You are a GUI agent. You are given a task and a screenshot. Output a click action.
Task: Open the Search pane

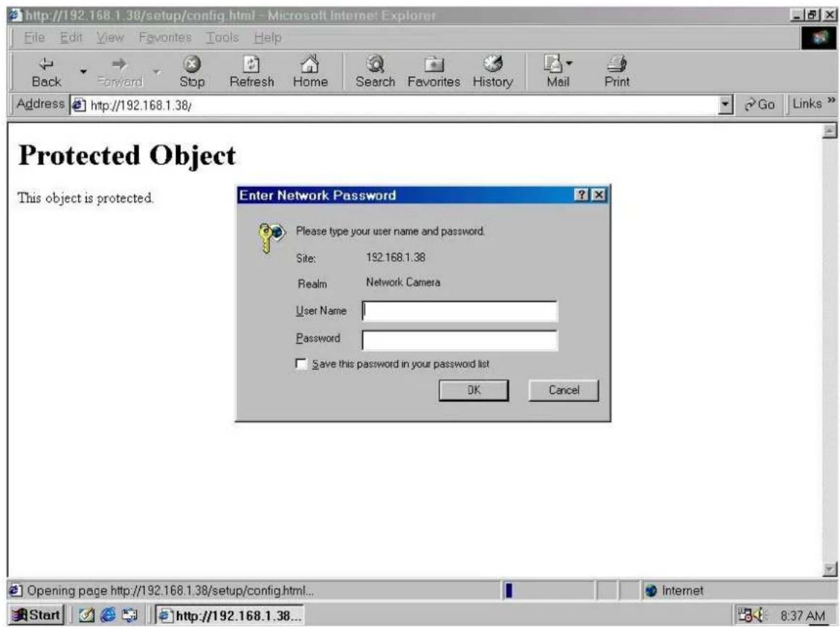click(375, 72)
